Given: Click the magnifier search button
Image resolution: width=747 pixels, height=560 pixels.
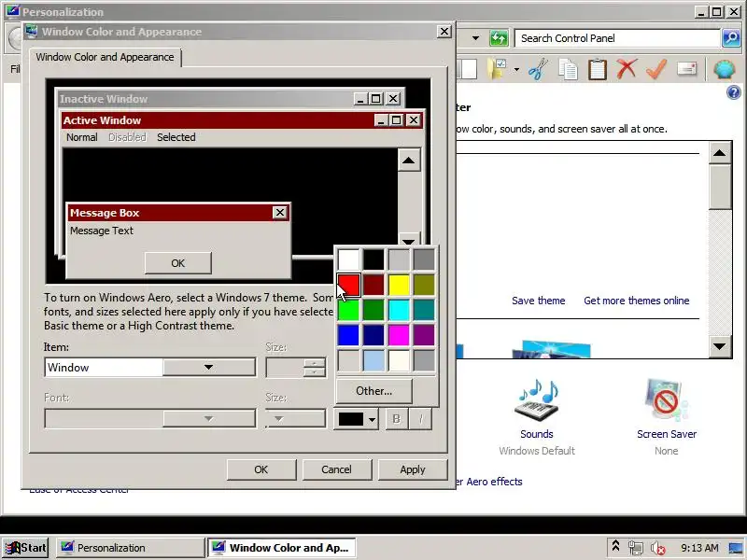Looking at the screenshot, I should point(731,38).
